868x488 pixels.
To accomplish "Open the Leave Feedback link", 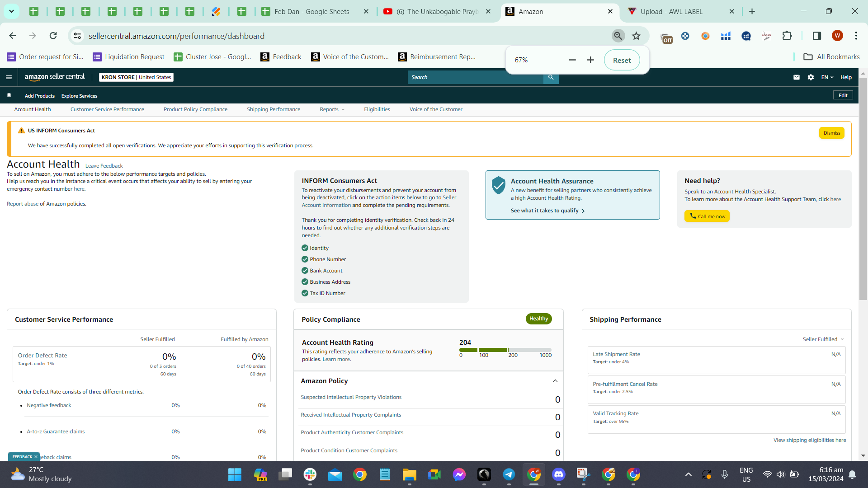I will [104, 166].
